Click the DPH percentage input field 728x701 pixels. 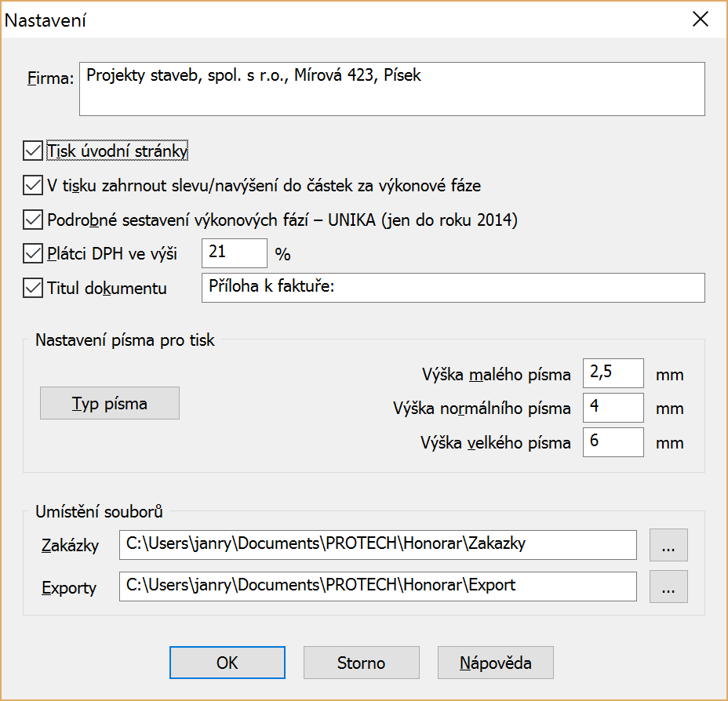tap(235, 254)
